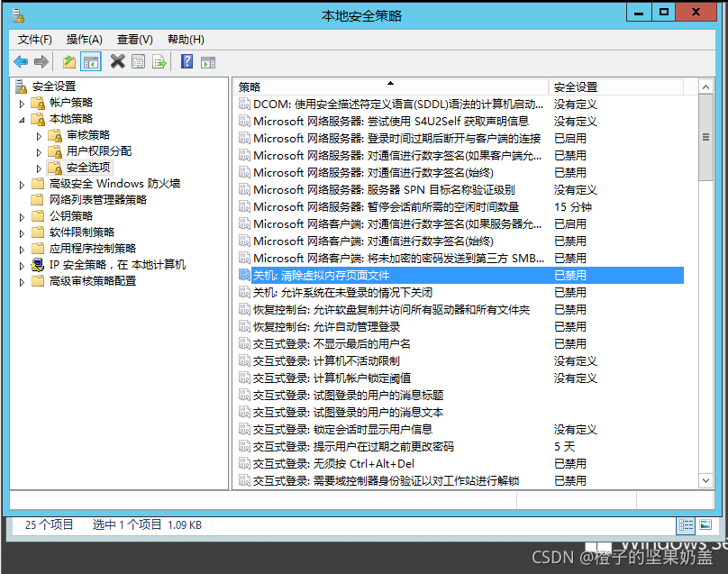Expand the 帐户策略 tree node

click(22, 104)
